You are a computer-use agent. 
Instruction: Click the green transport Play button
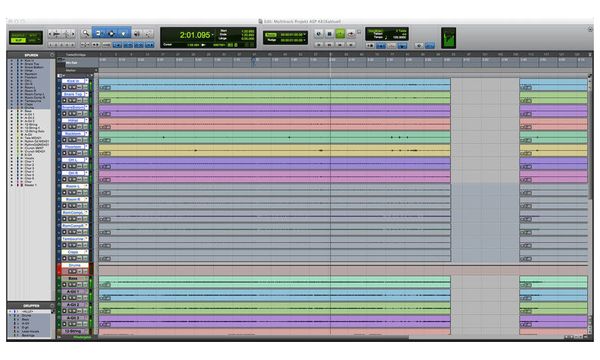click(x=340, y=34)
